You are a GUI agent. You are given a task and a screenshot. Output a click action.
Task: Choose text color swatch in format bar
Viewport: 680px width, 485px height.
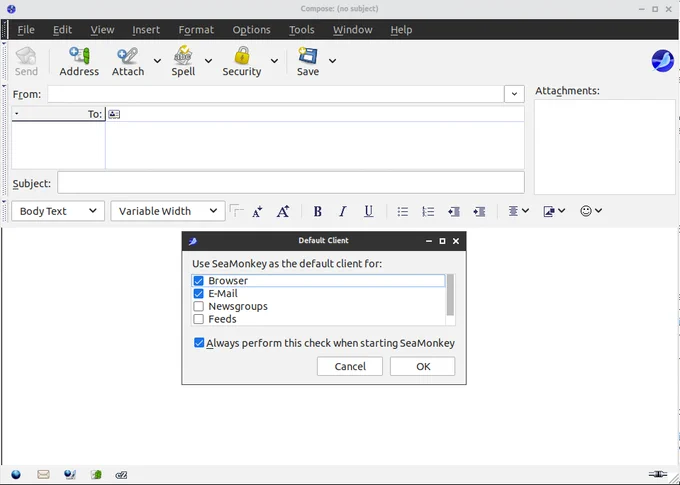[x=236, y=210]
